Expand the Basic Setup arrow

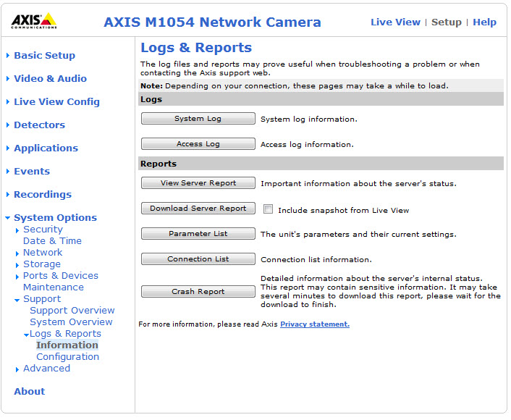pyautogui.click(x=8, y=56)
